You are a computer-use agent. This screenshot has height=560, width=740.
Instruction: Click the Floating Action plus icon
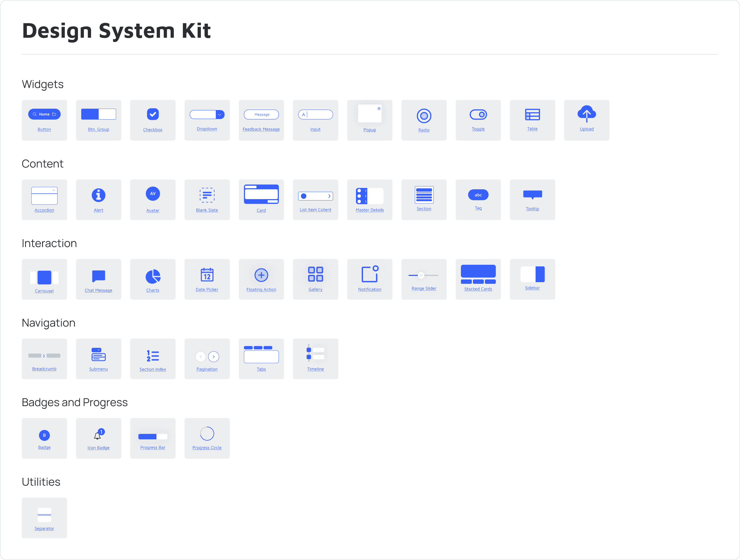(261, 275)
